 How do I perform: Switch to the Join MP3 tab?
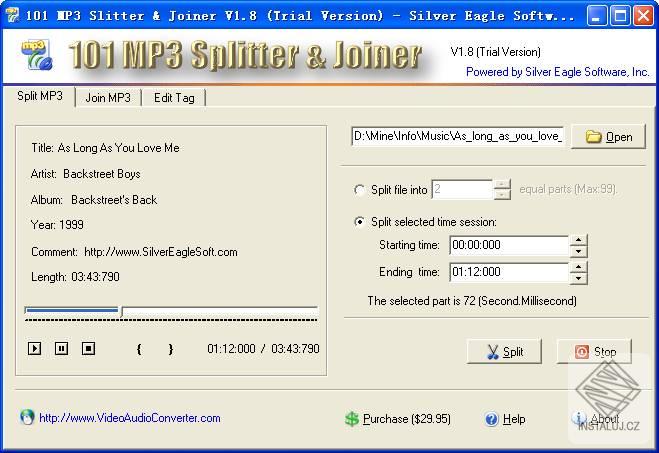pyautogui.click(x=108, y=98)
